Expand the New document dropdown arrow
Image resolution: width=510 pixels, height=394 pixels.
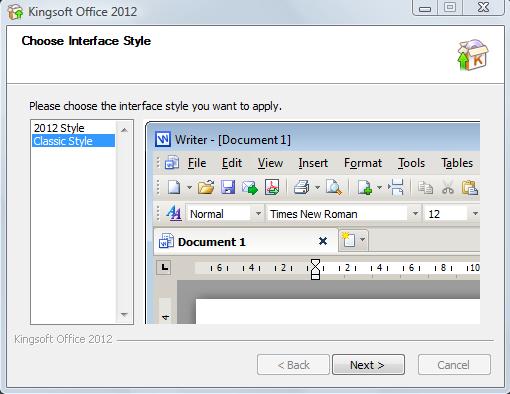point(189,187)
